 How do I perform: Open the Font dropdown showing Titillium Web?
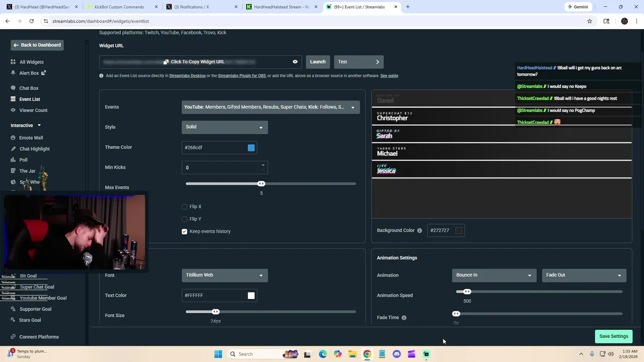pos(225,275)
